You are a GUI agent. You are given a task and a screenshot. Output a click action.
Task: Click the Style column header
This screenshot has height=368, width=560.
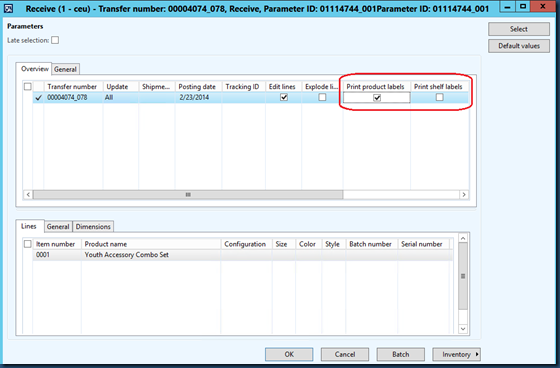334,244
